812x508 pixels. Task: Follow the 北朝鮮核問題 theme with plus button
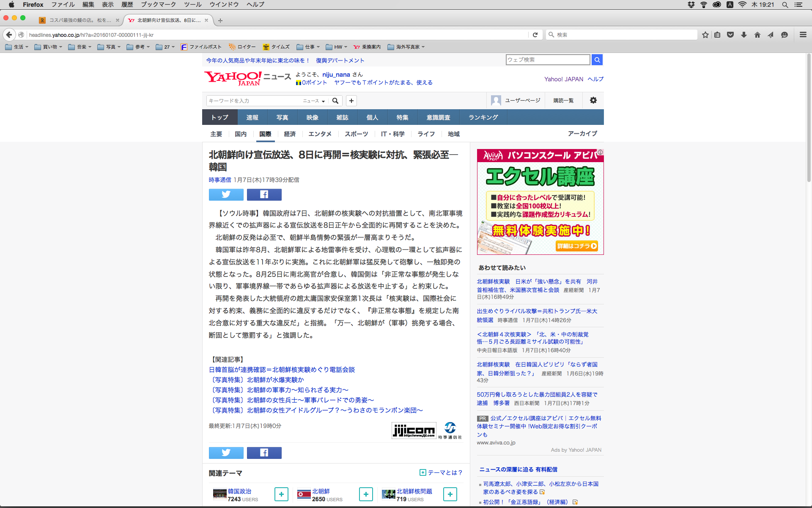click(450, 494)
